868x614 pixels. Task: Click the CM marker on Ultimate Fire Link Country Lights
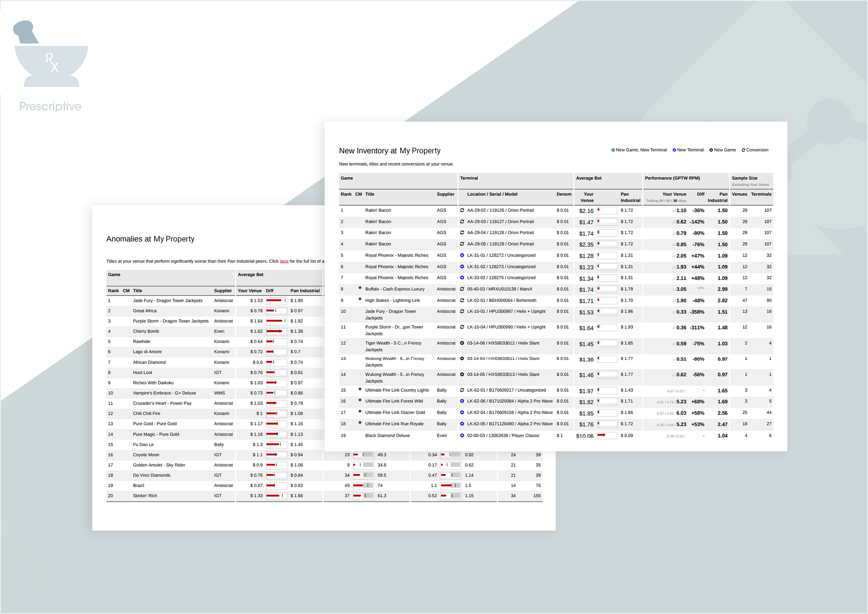point(360,389)
